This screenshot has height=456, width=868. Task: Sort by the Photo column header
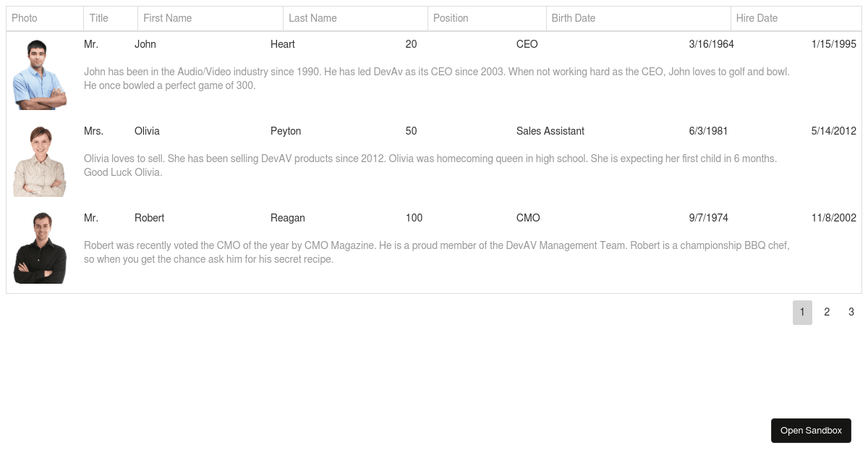click(x=45, y=18)
